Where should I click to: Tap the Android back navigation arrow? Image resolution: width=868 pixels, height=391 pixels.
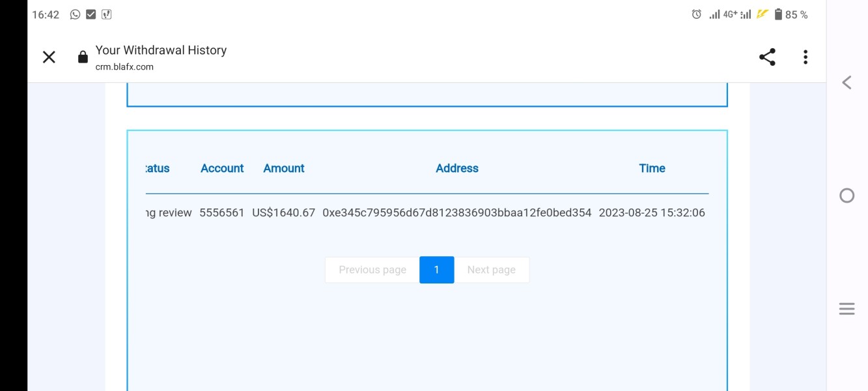click(x=847, y=83)
